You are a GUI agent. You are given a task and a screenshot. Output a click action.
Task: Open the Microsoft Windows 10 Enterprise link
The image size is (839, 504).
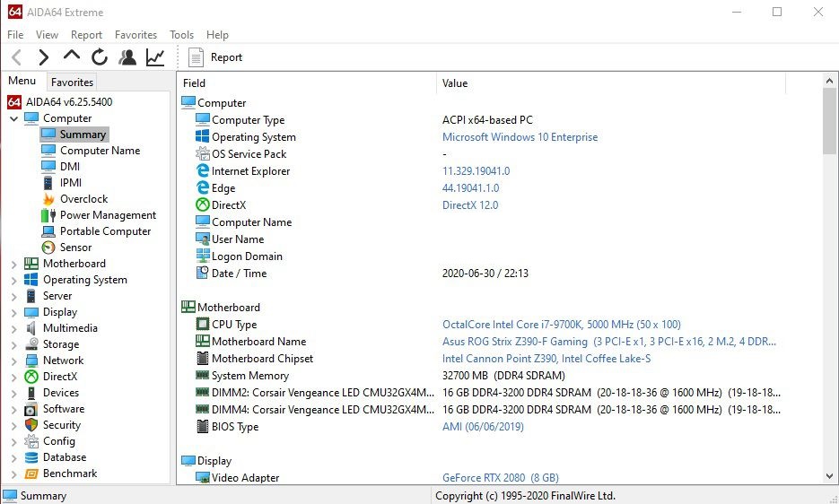click(x=520, y=137)
